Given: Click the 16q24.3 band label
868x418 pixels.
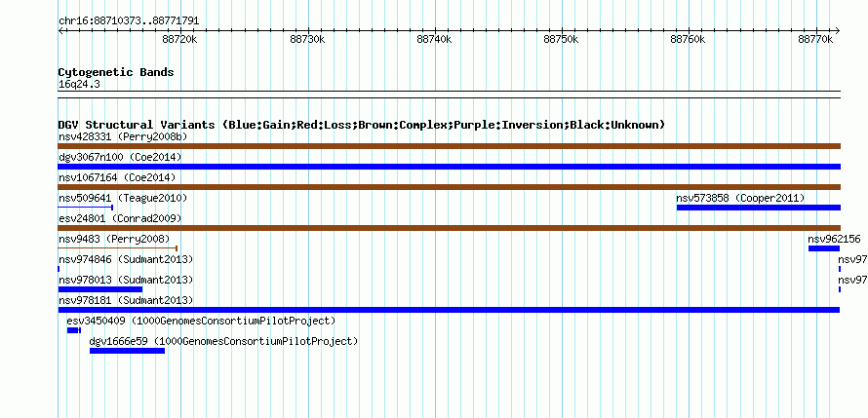Looking at the screenshot, I should (x=79, y=85).
